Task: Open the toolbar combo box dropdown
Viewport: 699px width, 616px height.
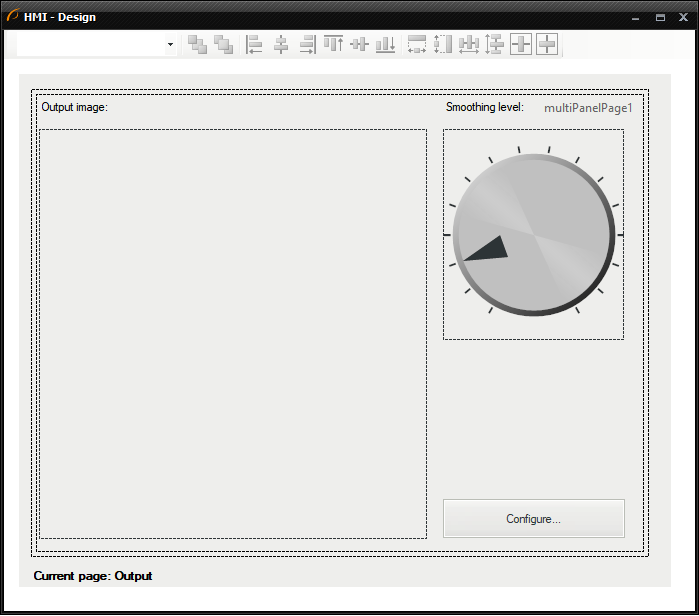Action: click(x=170, y=45)
